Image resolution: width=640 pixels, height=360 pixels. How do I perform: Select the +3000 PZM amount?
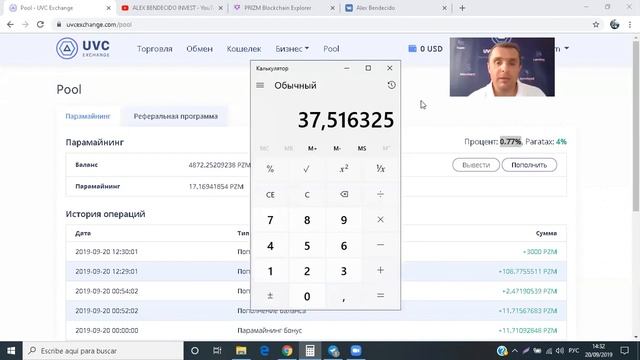tap(540, 252)
